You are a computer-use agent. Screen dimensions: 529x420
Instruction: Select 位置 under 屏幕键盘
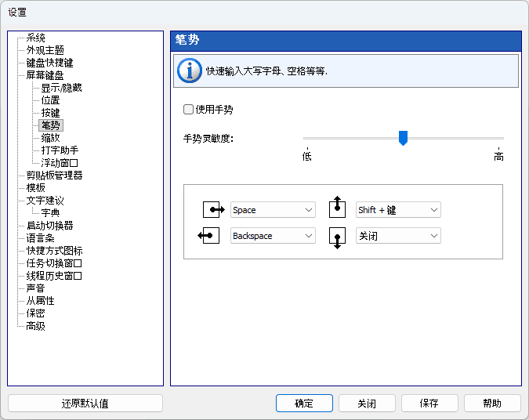coord(50,100)
